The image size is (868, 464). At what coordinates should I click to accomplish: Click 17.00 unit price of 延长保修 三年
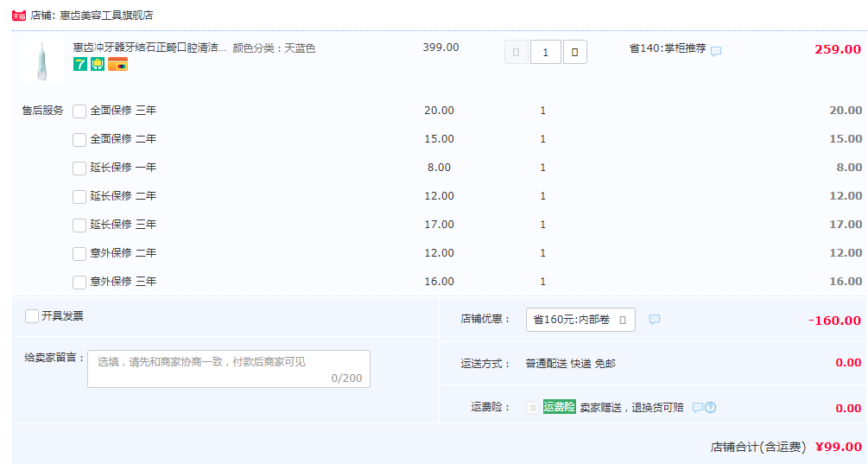tap(439, 225)
